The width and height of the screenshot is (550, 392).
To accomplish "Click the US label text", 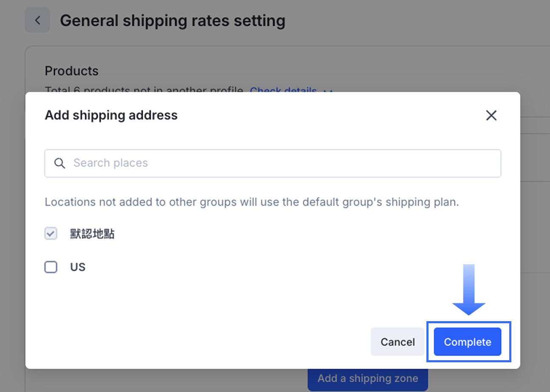I will tap(78, 267).
